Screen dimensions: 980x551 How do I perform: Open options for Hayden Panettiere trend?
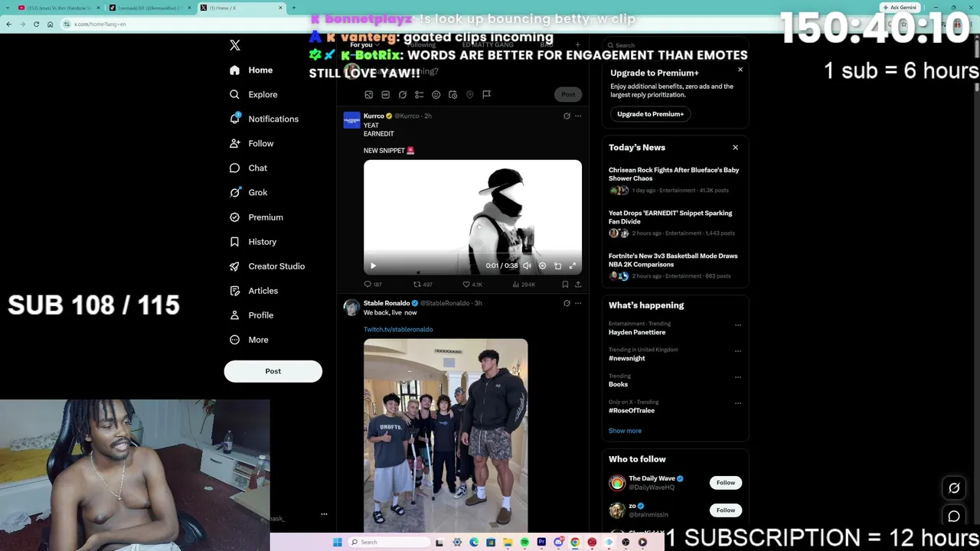tap(738, 325)
